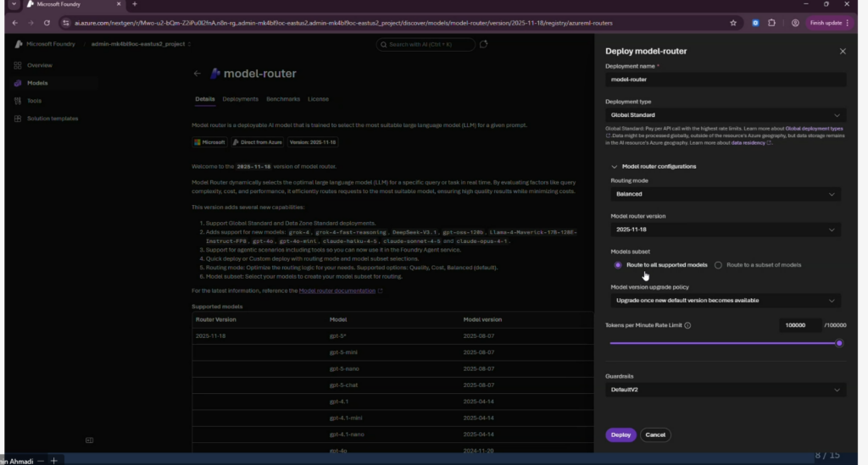This screenshot has height=465, width=868.
Task: Close the Deploy model-router panel
Action: tap(843, 52)
